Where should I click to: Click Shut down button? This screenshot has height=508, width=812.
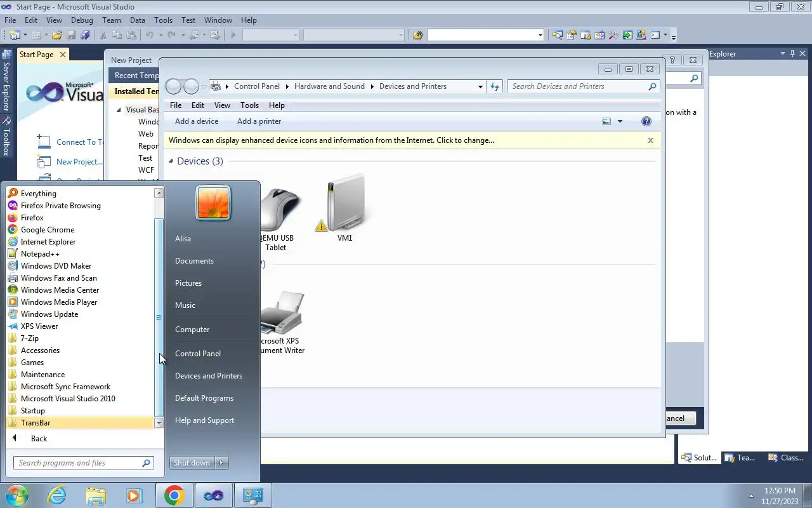click(192, 463)
